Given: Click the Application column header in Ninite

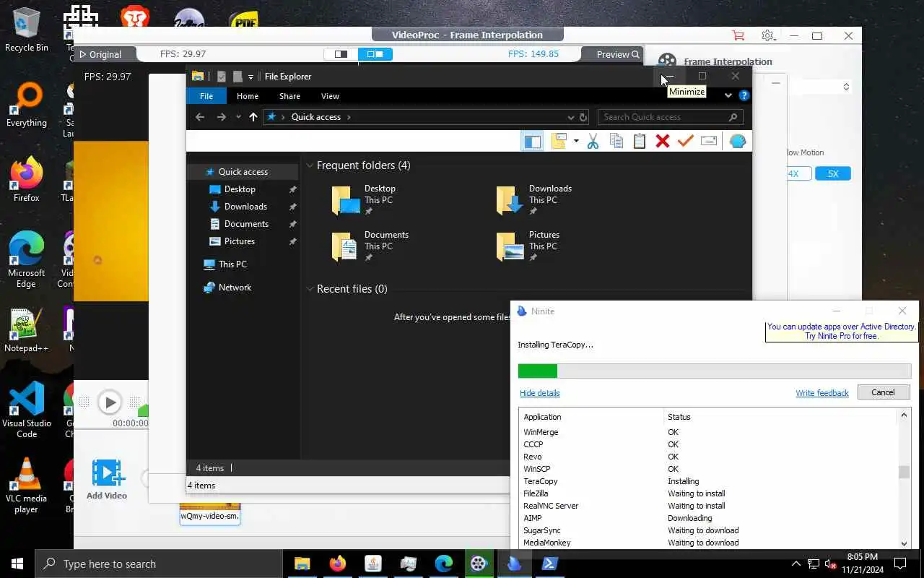Looking at the screenshot, I should tap(591, 417).
